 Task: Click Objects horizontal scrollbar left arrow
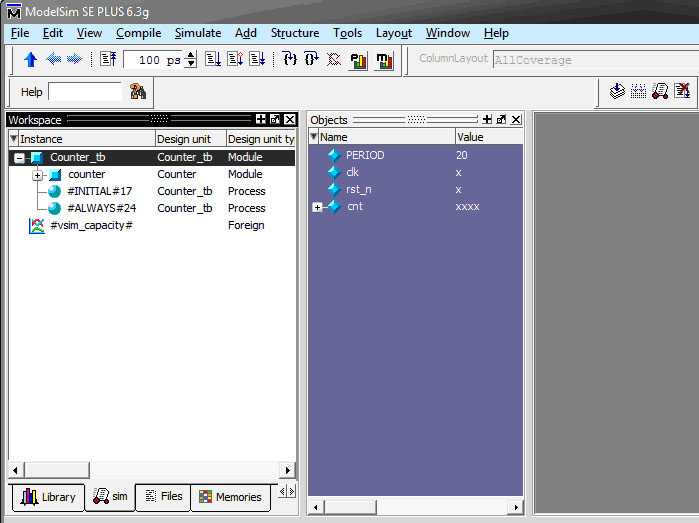coord(316,507)
